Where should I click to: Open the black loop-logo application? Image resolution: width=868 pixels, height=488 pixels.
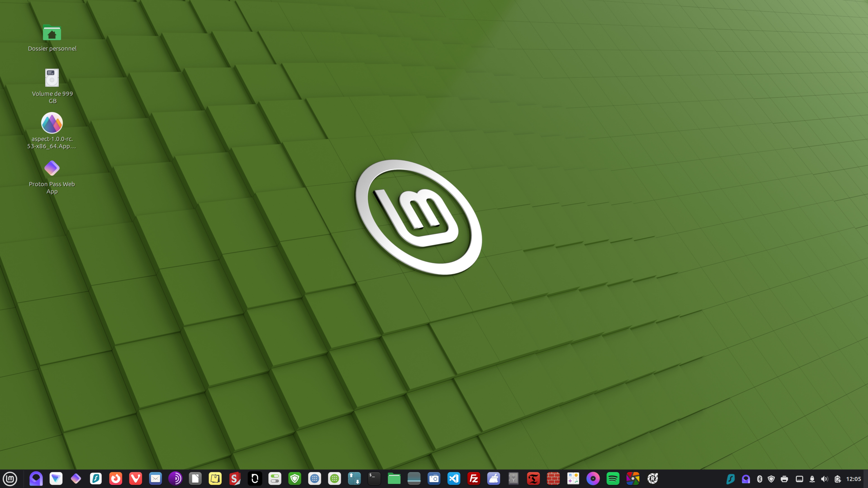click(255, 479)
